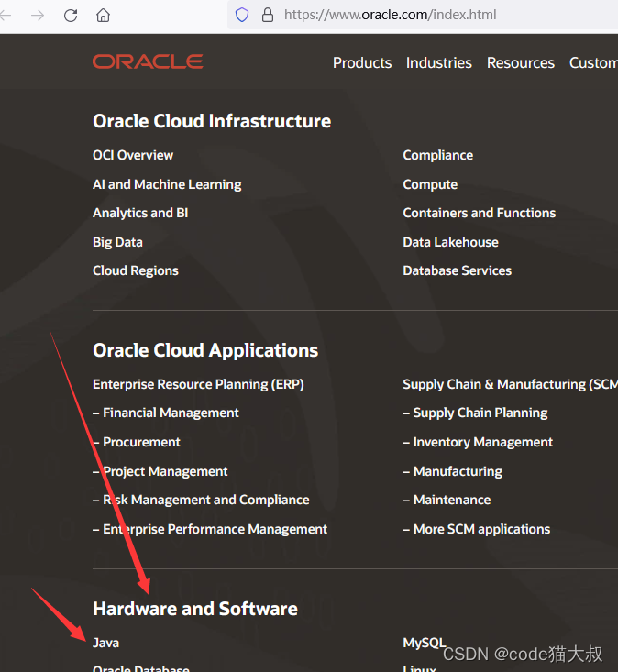Reload the page with the refresh icon
618x672 pixels.
tap(71, 16)
